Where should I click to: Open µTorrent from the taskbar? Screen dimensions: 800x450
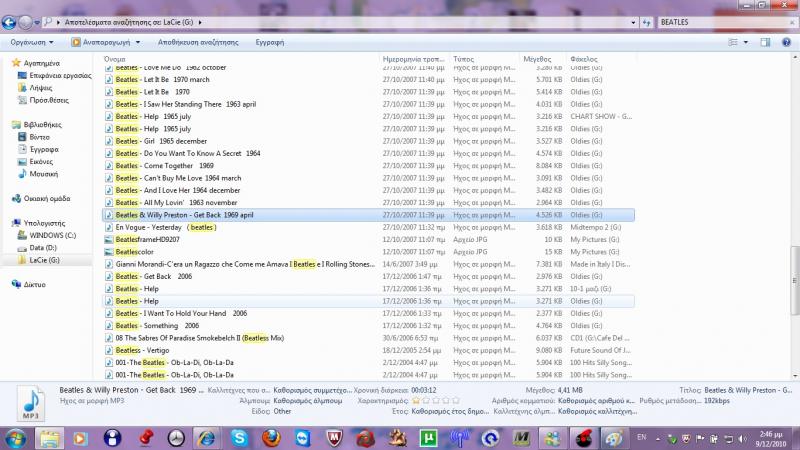428,438
